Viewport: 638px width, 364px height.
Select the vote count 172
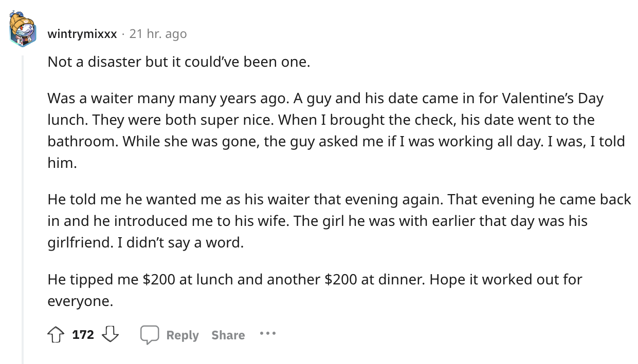[84, 334]
